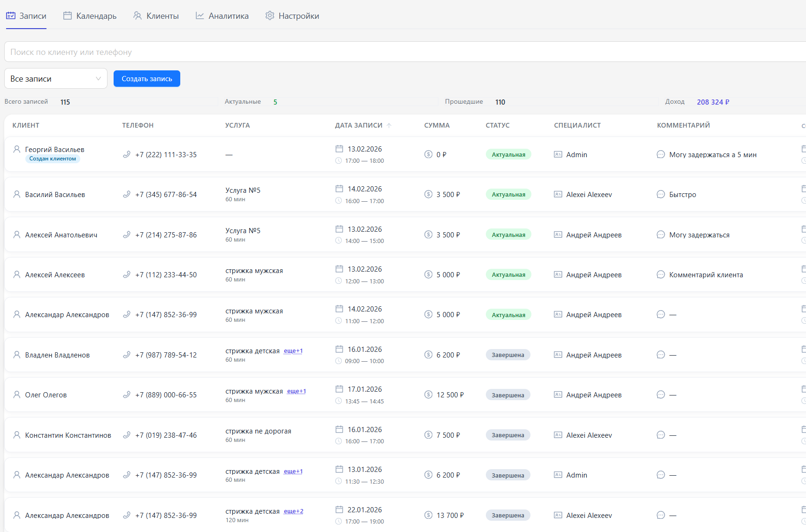Click the user icon beside Владлен Владленов
Viewport: 806px width, 532px height.
(x=17, y=355)
